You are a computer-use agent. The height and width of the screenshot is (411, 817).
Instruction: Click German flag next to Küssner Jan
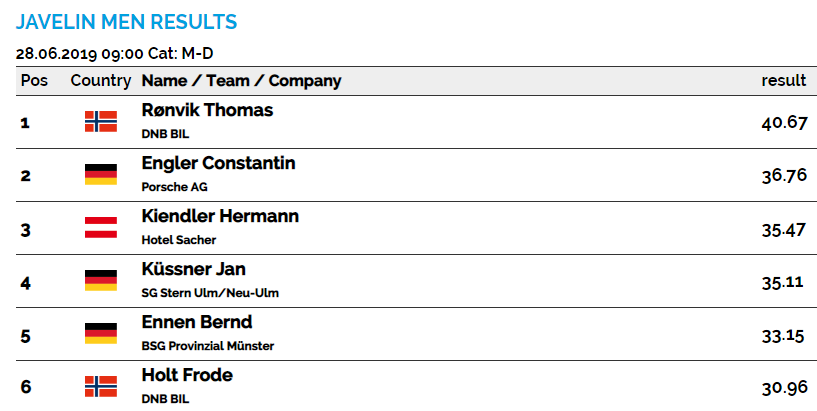pos(101,280)
